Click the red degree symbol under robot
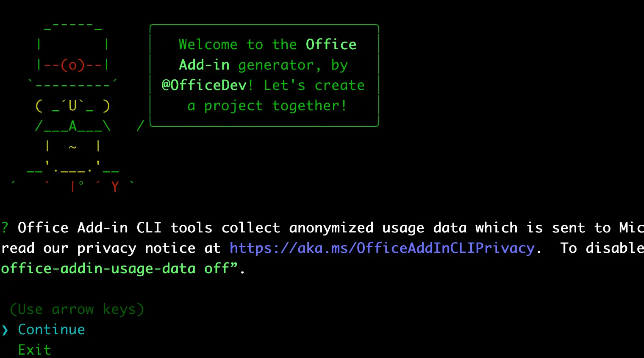 [x=81, y=184]
